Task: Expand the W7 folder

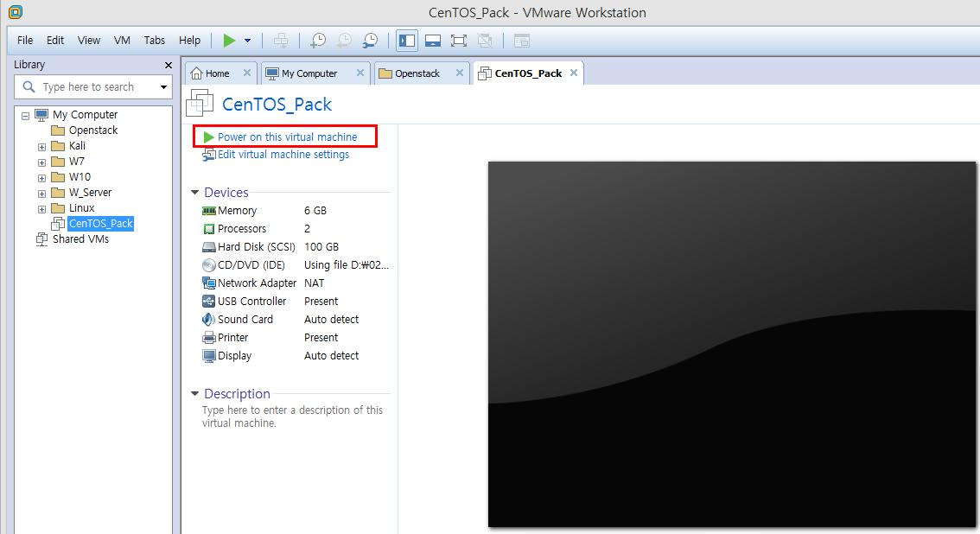Action: pos(41,162)
